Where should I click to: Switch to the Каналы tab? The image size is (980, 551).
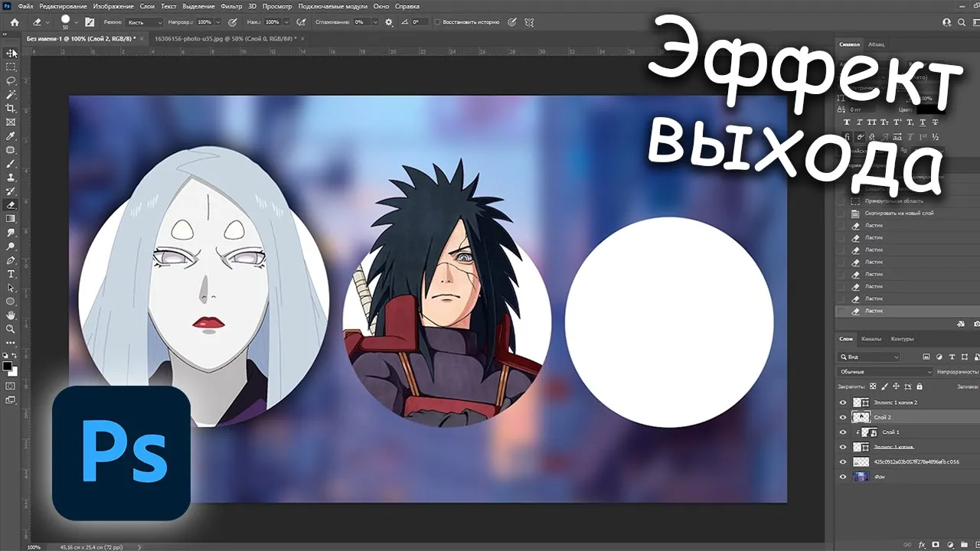tap(871, 338)
